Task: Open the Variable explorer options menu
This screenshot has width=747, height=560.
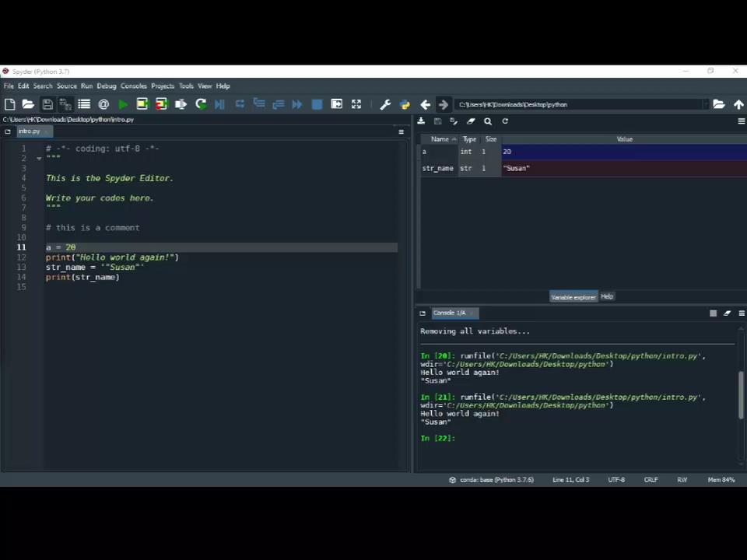Action: (741, 121)
